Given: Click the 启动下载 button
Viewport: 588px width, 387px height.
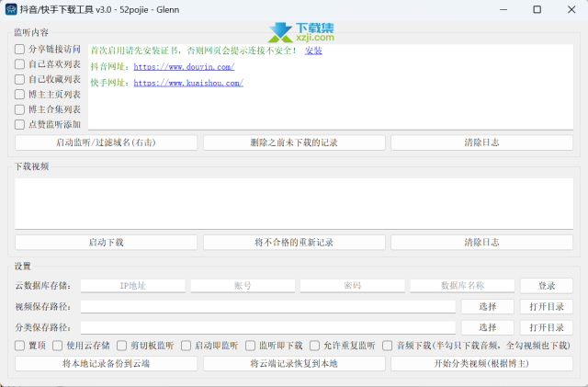Looking at the screenshot, I should pos(107,243).
